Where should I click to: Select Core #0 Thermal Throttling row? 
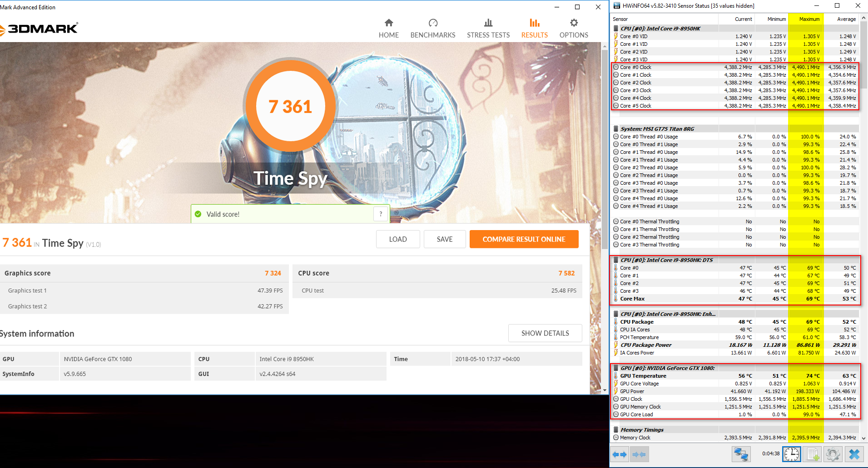[x=735, y=222]
